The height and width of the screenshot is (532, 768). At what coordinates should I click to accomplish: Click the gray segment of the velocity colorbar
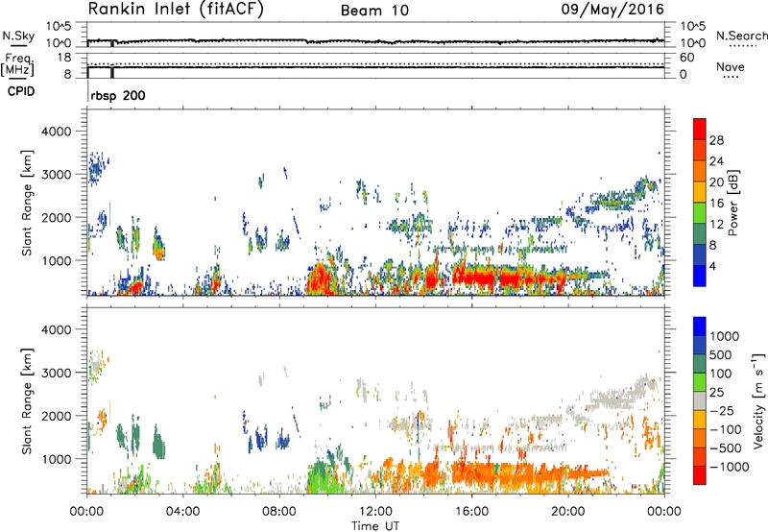[700, 400]
